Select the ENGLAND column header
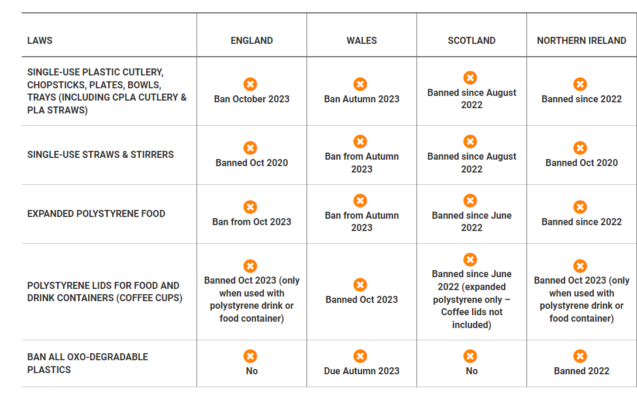Screen dimensions: 637x400 [x=252, y=41]
